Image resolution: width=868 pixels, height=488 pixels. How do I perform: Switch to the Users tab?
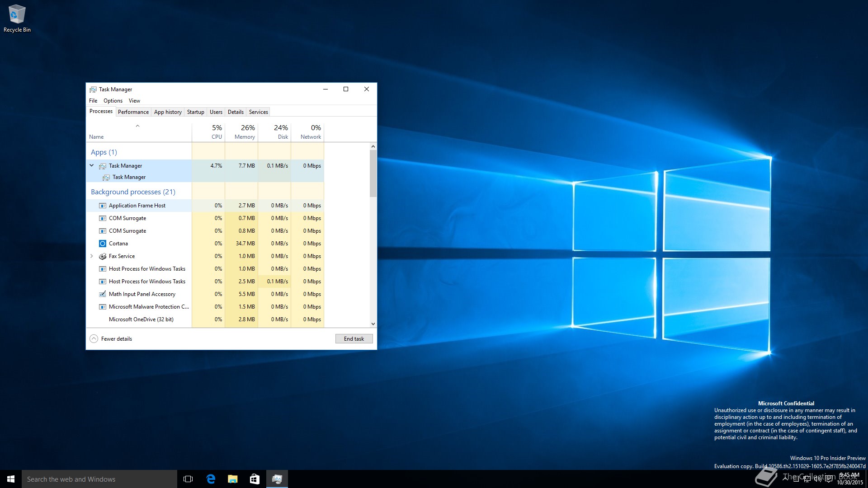[216, 112]
